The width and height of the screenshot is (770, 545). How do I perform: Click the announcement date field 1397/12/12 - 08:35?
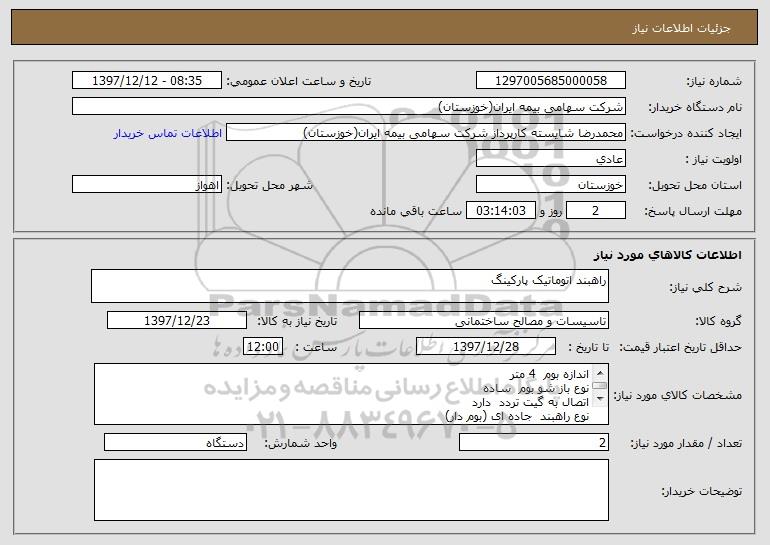click(x=147, y=80)
